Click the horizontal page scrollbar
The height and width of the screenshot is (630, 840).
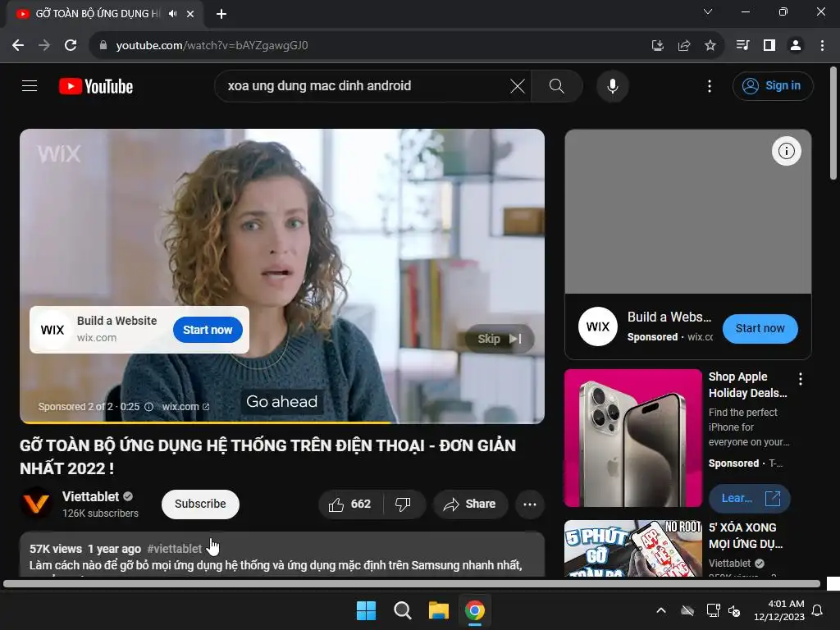[x=412, y=583]
